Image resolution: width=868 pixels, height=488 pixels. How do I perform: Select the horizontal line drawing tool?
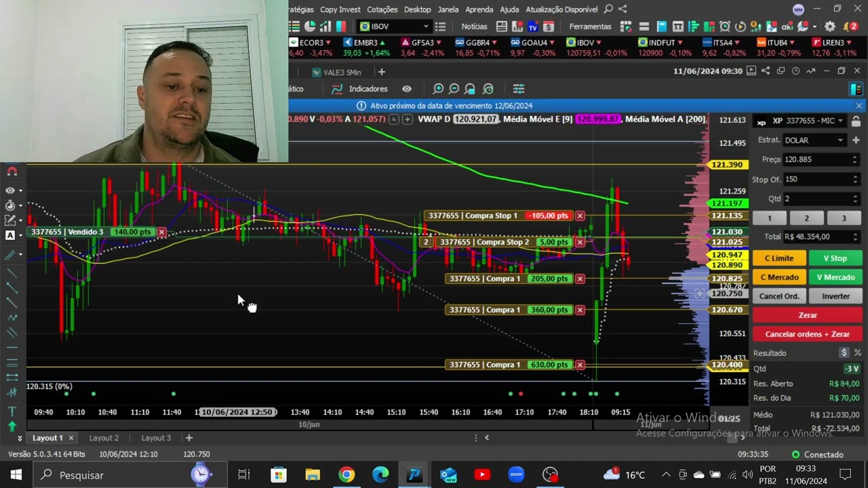pos(12,347)
